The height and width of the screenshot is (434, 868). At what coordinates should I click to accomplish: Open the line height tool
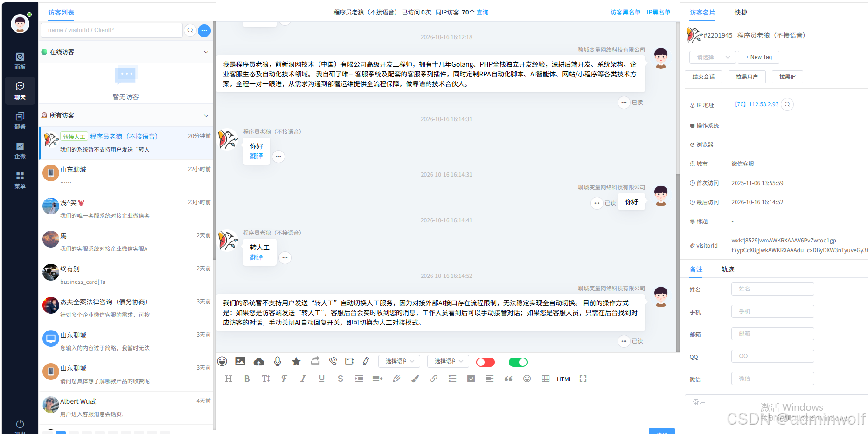click(378, 379)
